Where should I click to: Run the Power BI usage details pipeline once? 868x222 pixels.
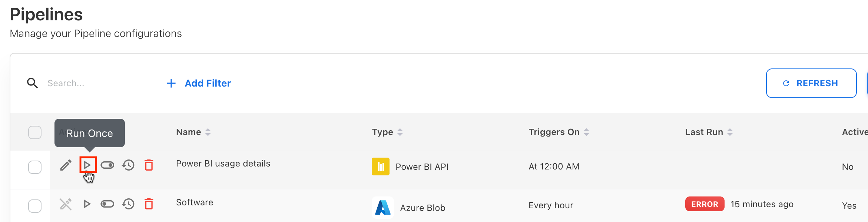tap(88, 165)
